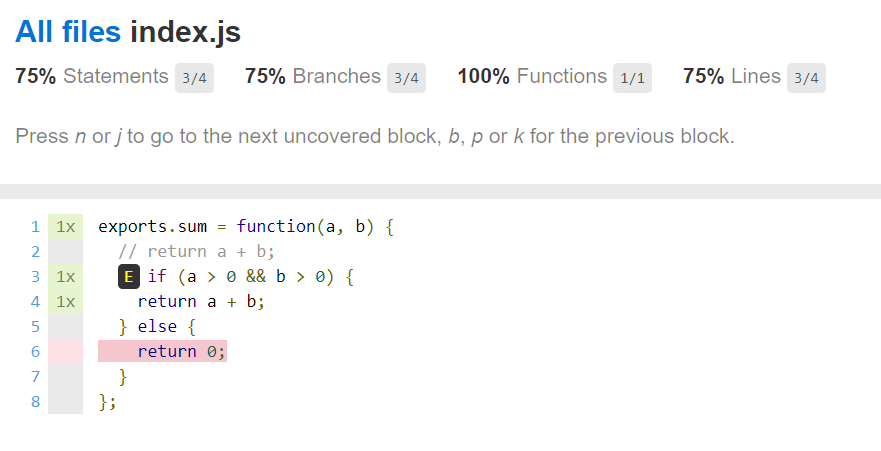Select the 3/4 Branches fraction badge

click(x=406, y=78)
